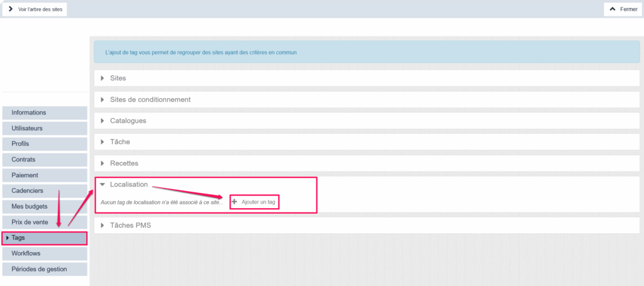Click the arrow marker next to Tags
Screen dimensions: 644x286
(x=8, y=238)
